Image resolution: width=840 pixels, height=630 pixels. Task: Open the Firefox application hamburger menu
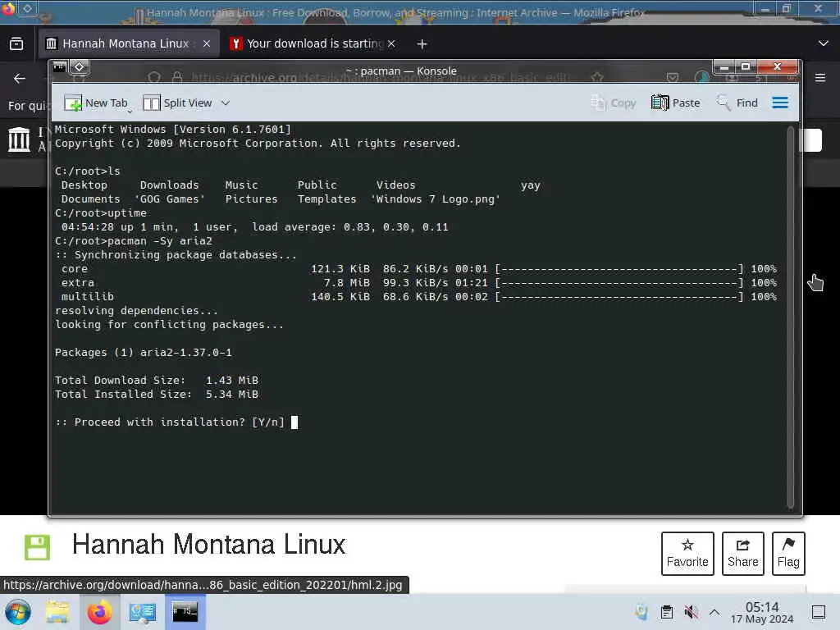pyautogui.click(x=820, y=78)
